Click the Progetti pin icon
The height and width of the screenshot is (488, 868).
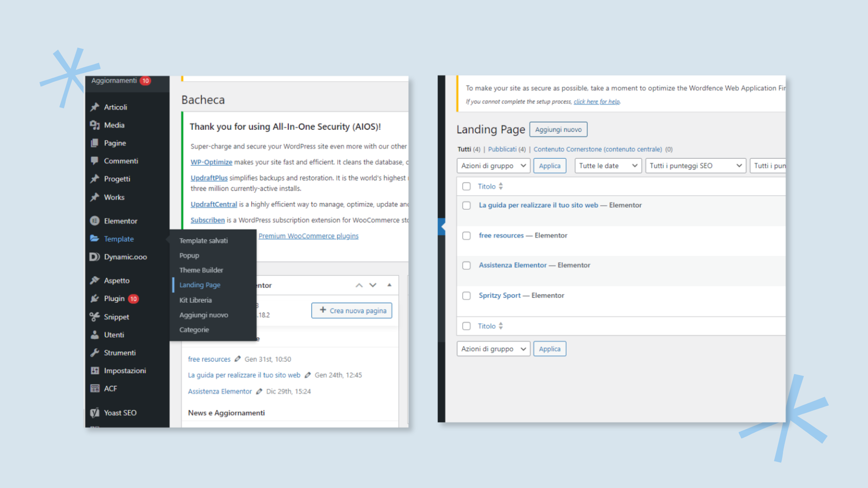(x=94, y=178)
